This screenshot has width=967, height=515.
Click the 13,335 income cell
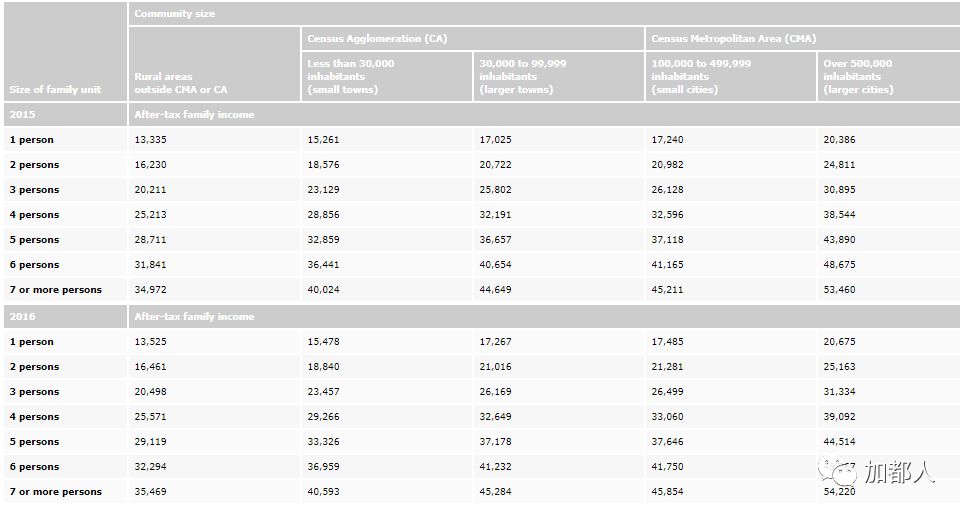150,140
